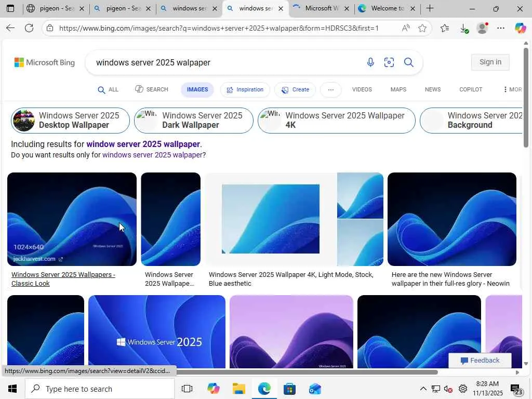Open the Windows Server 2025 logo thumbnail
Viewport: 532px width, 399px height.
click(157, 331)
